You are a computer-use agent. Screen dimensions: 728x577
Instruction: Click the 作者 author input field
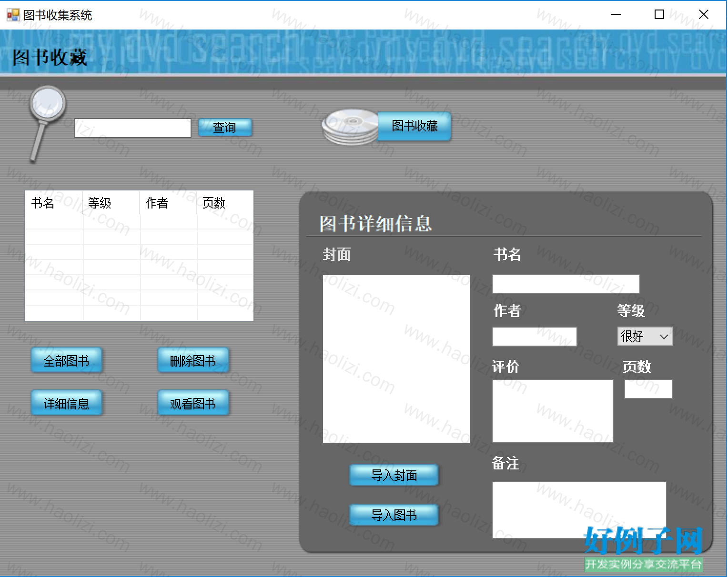pyautogui.click(x=534, y=337)
